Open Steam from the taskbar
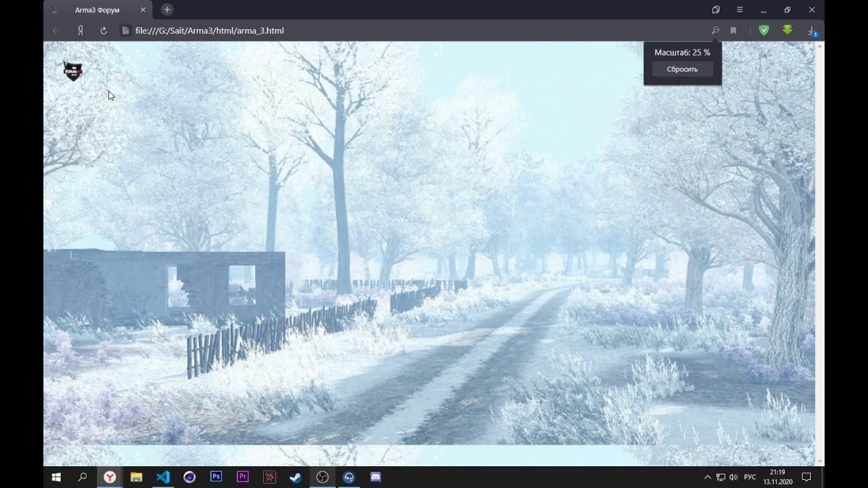This screenshot has width=868, height=488. (x=296, y=477)
